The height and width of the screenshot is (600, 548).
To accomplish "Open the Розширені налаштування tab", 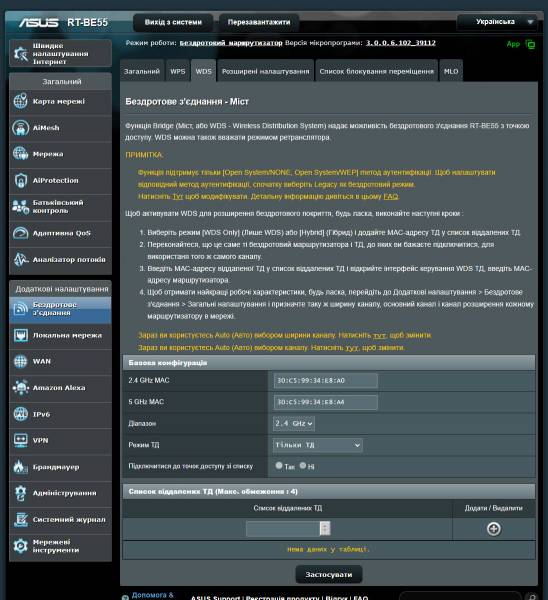I will (266, 71).
